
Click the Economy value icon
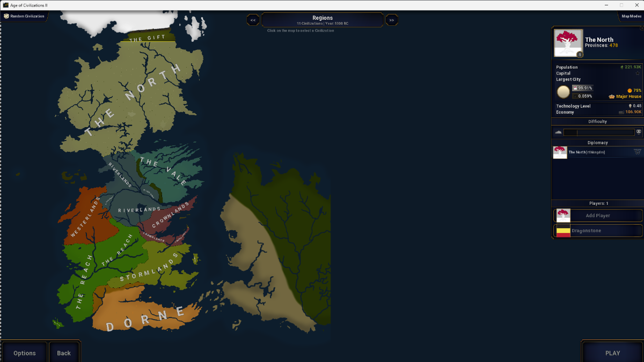(621, 112)
